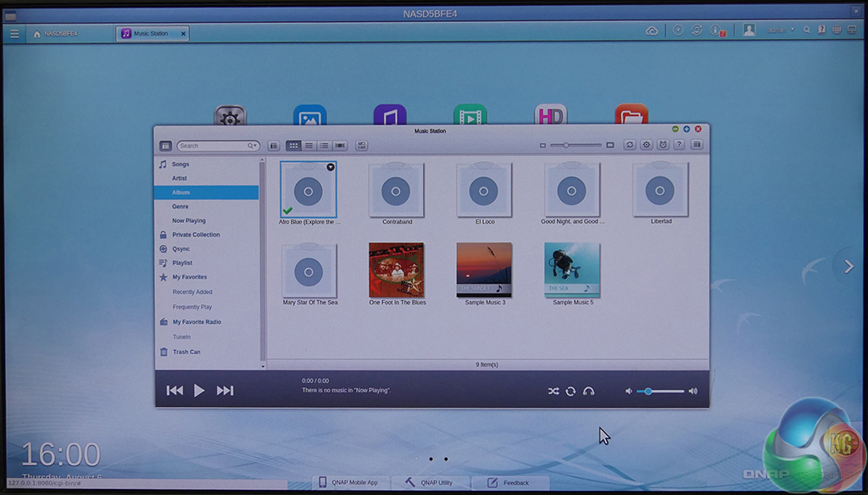This screenshot has width=868, height=495.
Task: Open desktop preferences monitor icon
Action: pyautogui.click(x=852, y=30)
